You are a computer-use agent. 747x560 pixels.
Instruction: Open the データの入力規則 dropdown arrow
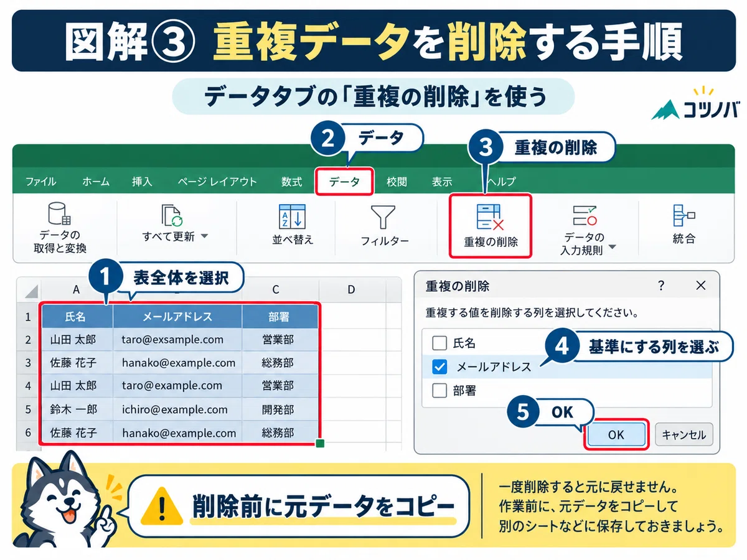612,247
